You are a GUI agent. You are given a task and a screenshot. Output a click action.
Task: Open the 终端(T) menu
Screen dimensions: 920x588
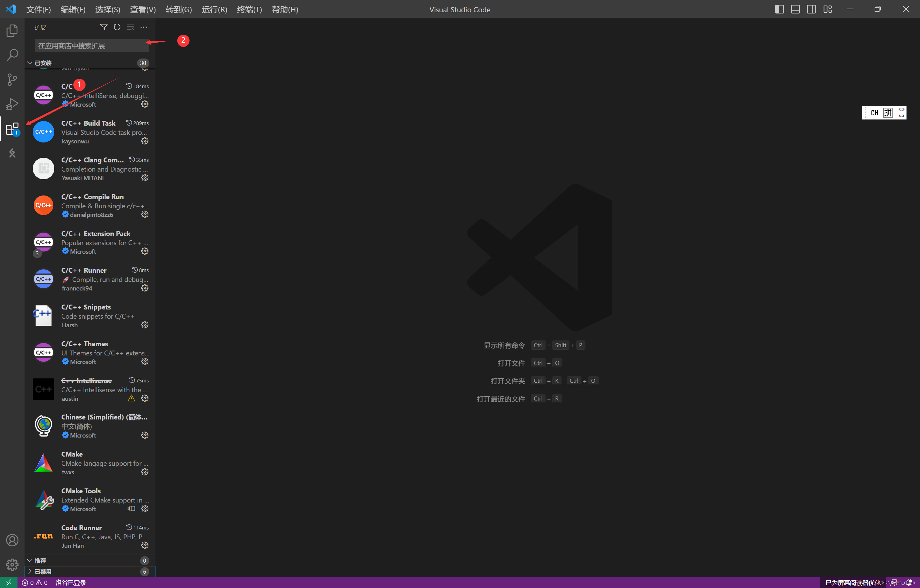click(x=250, y=9)
